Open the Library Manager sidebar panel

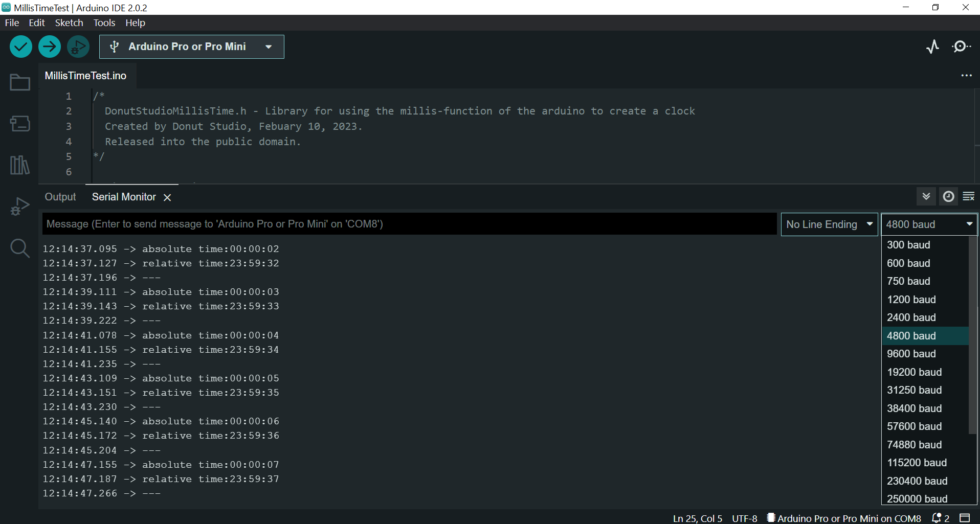(20, 165)
